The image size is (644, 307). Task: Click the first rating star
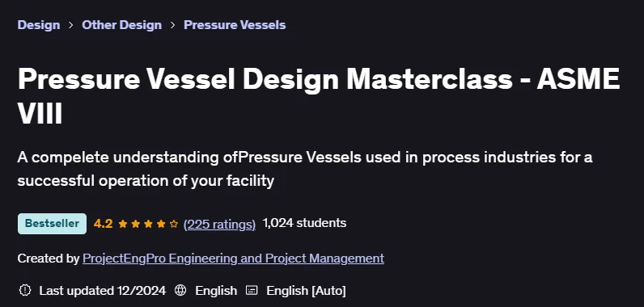coord(122,224)
